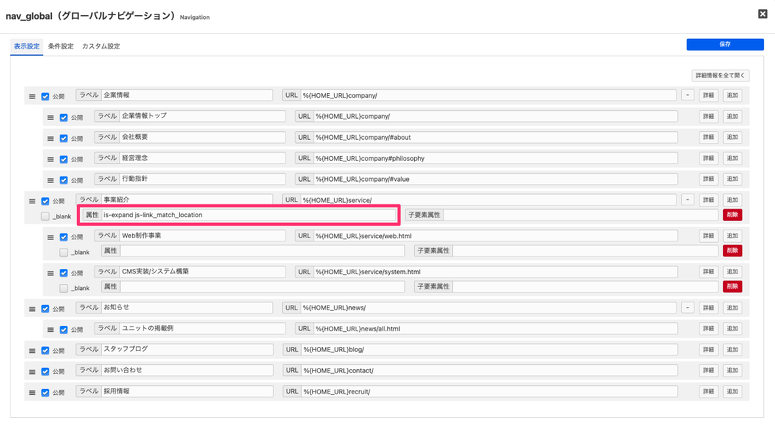This screenshot has width=775, height=427.
Task: Close the nav_global navigation dialog
Action: click(762, 14)
